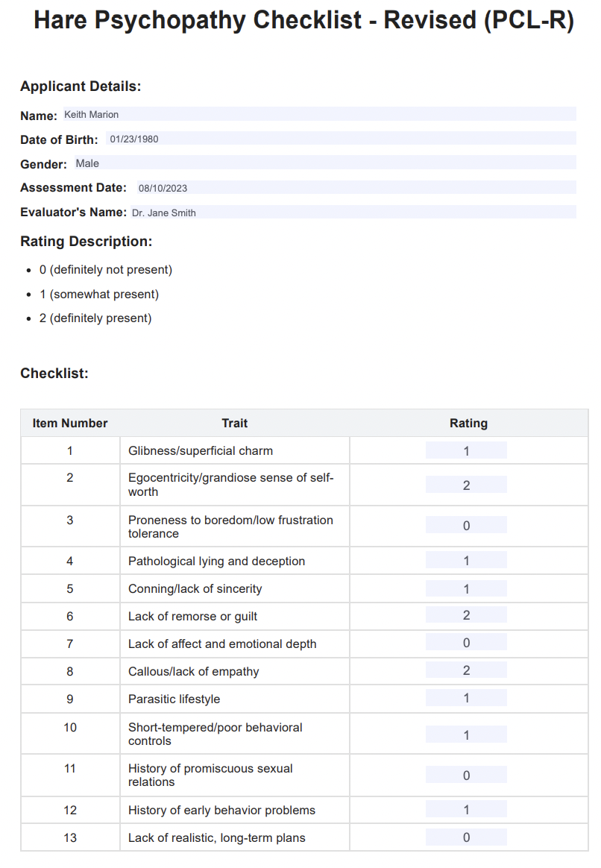Click the rating for Short-tempered/poor behavioral controls
Viewport: 601px width, 868px height.
click(465, 733)
